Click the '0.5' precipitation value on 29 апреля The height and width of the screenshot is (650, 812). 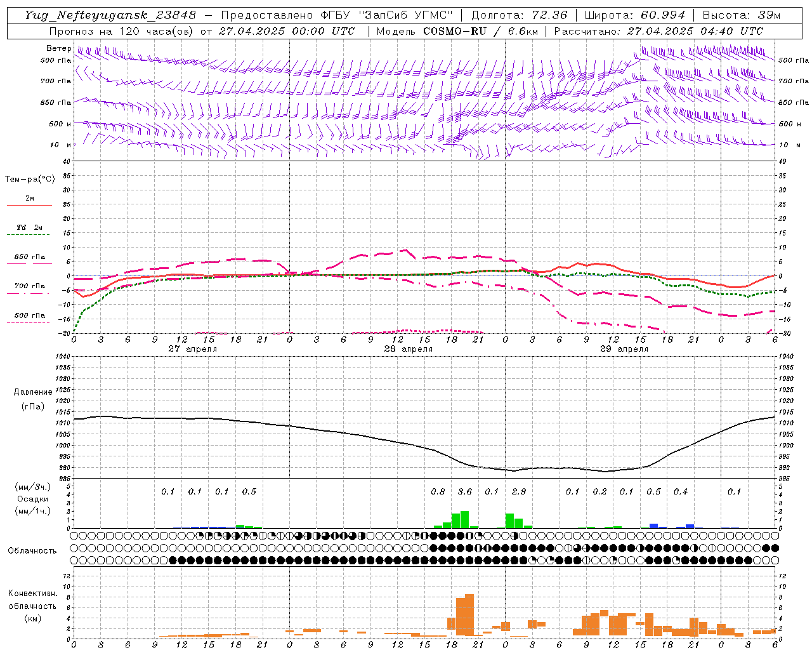coord(653,491)
